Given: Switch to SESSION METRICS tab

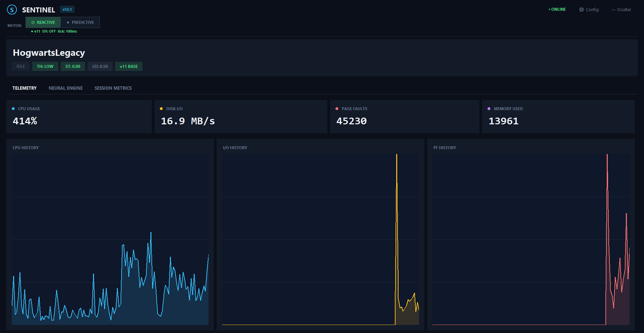Looking at the screenshot, I should coord(113,88).
